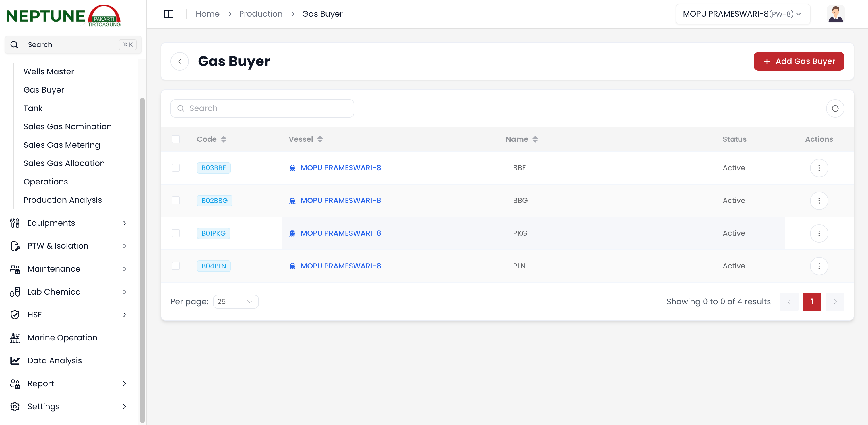
Task: Click the vessel icon in B01PKG row
Action: [292, 233]
